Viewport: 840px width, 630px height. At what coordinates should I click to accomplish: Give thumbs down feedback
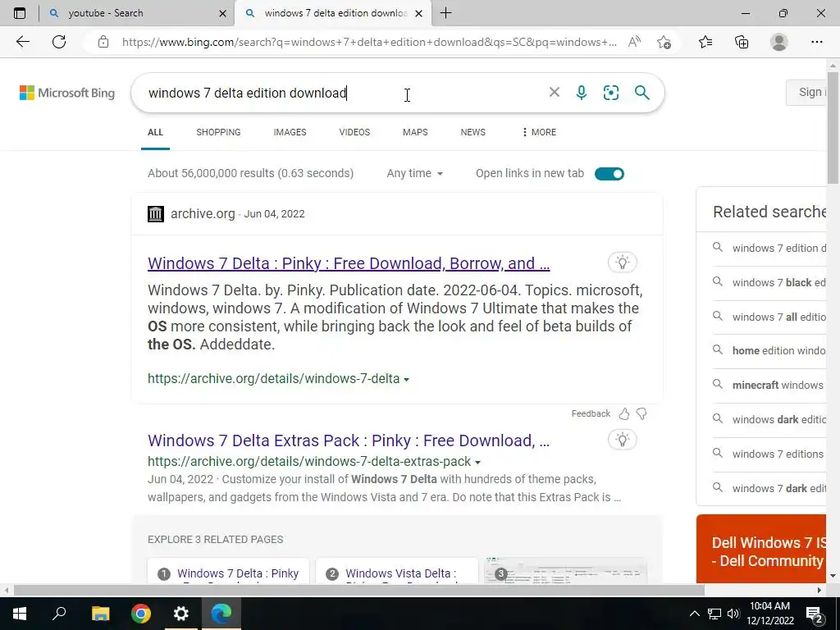click(641, 413)
